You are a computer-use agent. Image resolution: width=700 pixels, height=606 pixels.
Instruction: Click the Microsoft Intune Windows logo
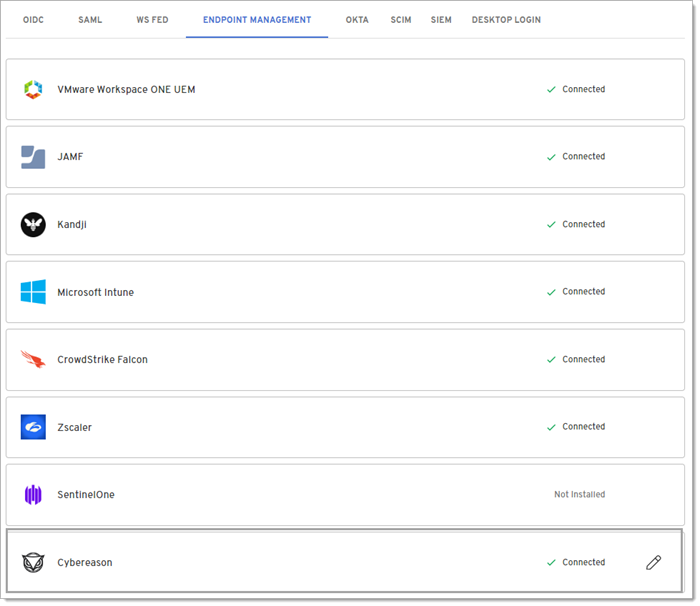click(x=33, y=292)
